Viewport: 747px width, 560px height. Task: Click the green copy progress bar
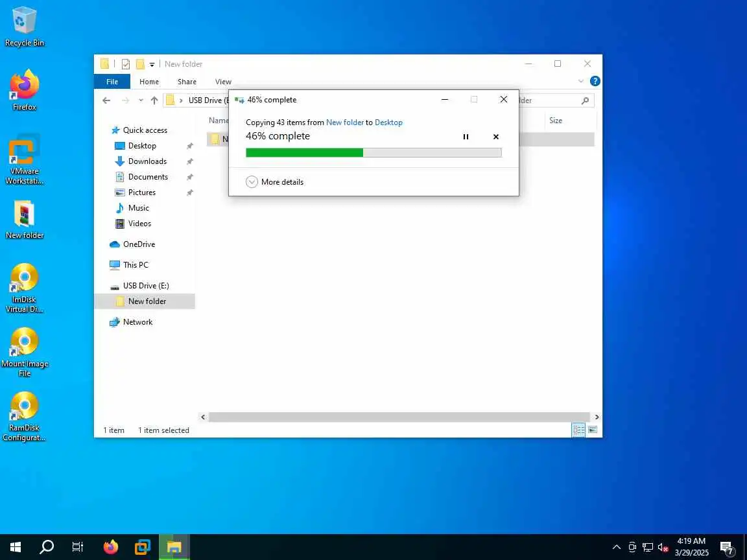[373, 152]
